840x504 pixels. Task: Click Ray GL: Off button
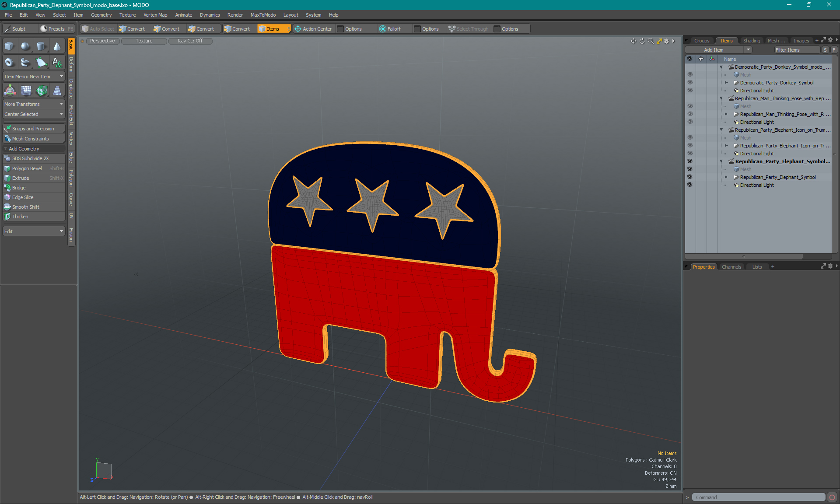[190, 41]
